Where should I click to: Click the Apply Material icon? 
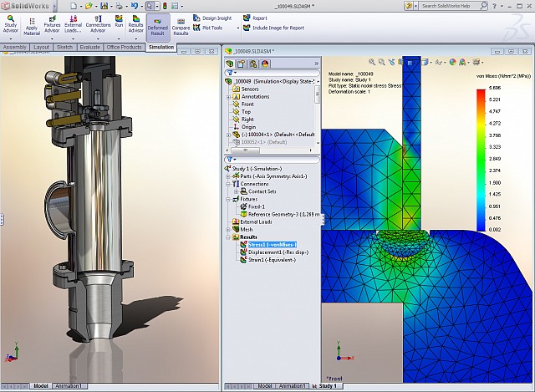[32, 27]
